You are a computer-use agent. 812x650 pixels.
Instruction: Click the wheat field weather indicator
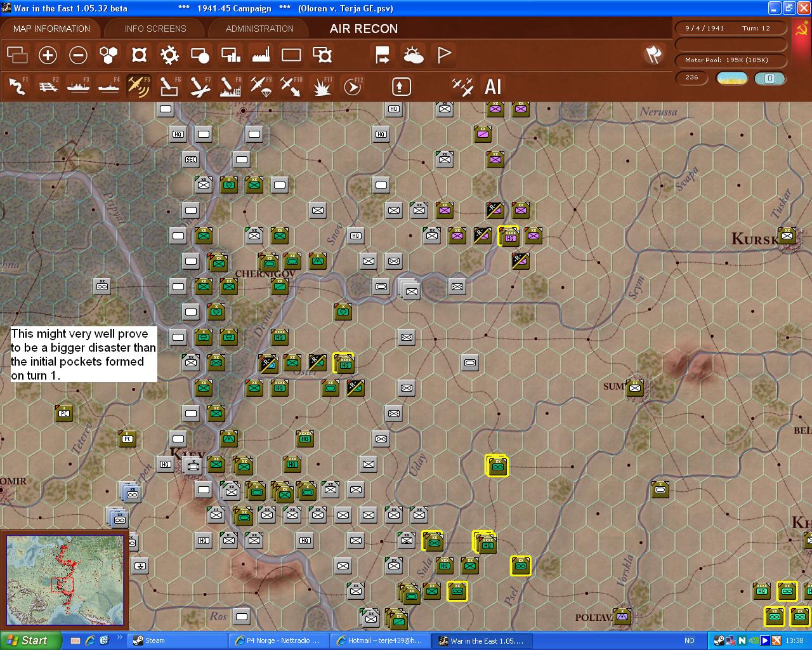(x=731, y=78)
